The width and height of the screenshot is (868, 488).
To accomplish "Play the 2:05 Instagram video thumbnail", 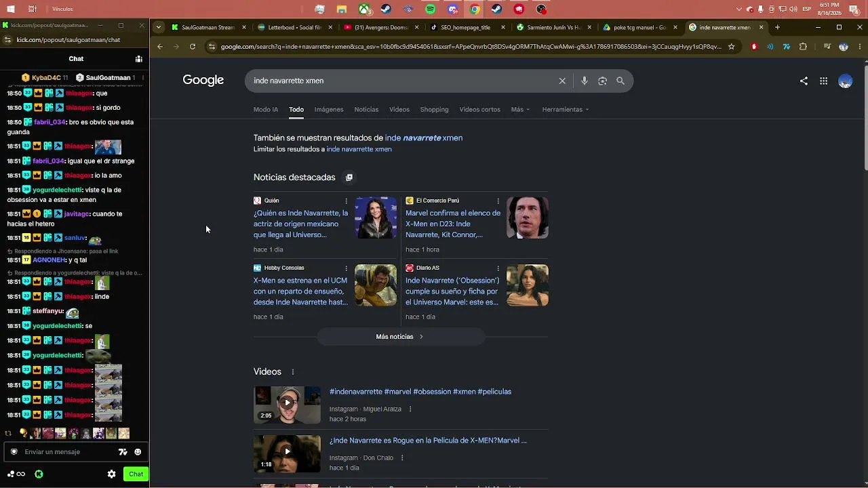I will pos(288,405).
